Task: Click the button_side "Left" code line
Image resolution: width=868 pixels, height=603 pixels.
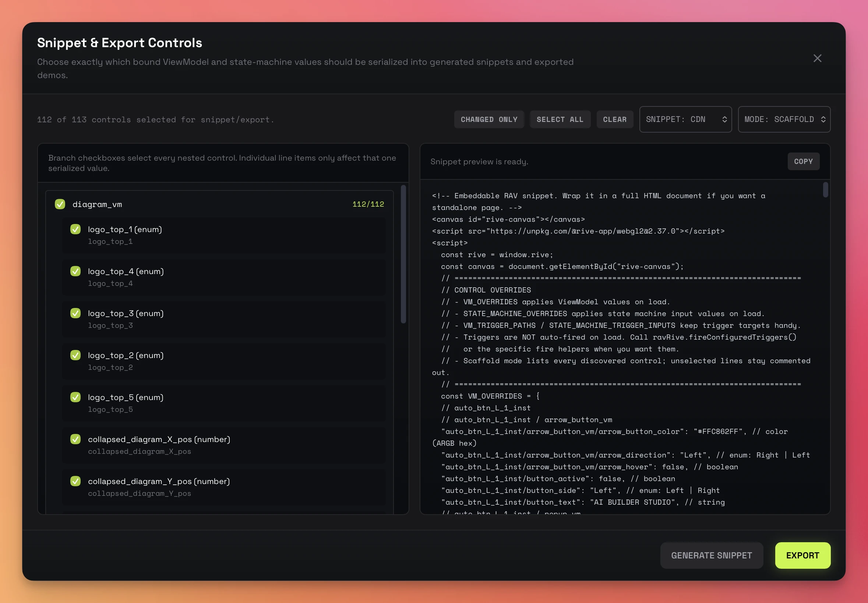Action: (x=580, y=490)
